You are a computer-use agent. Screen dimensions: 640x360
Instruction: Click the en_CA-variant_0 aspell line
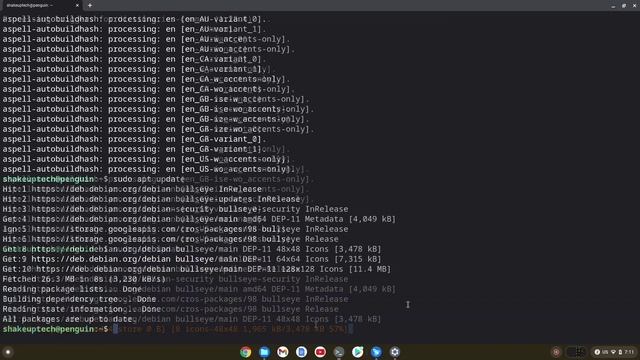coord(134,59)
